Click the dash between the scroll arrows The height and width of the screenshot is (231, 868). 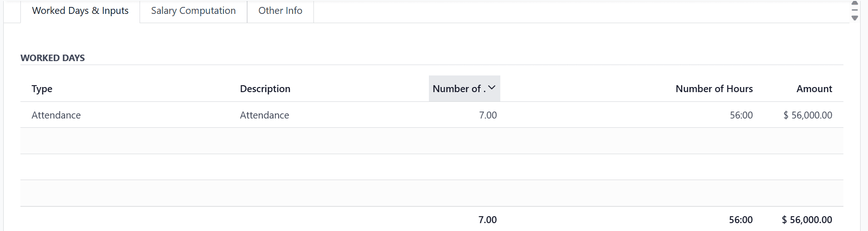coord(855,10)
